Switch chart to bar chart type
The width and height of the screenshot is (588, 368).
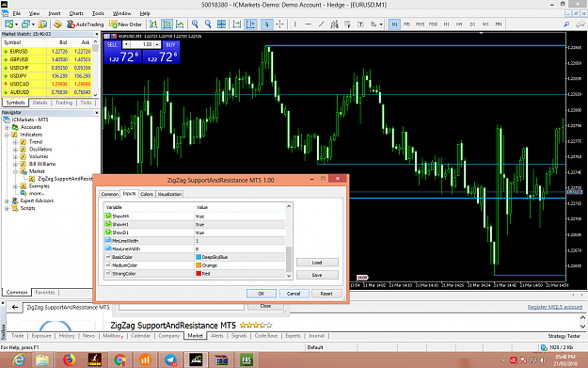[x=153, y=24]
